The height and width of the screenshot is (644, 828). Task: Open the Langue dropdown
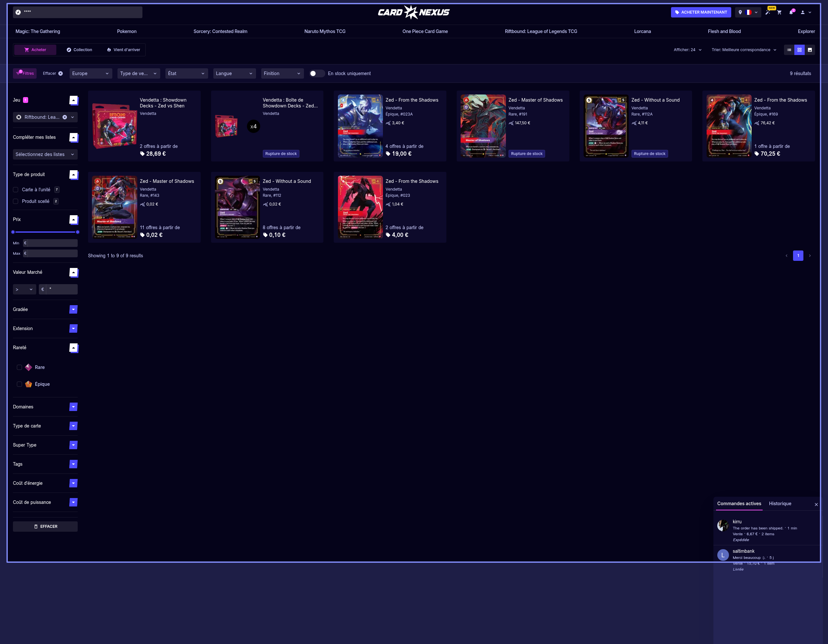tap(234, 73)
